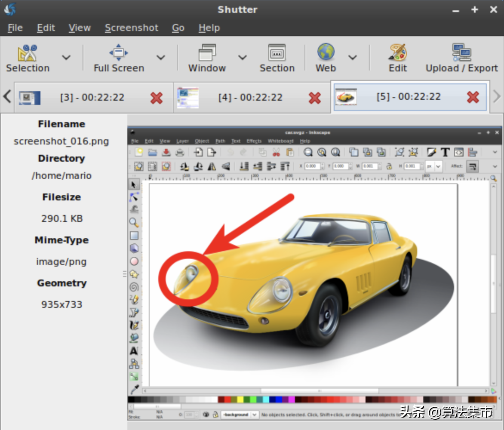
Task: Pick the black swatch in Inkscape palette
Action: pyautogui.click(x=131, y=399)
